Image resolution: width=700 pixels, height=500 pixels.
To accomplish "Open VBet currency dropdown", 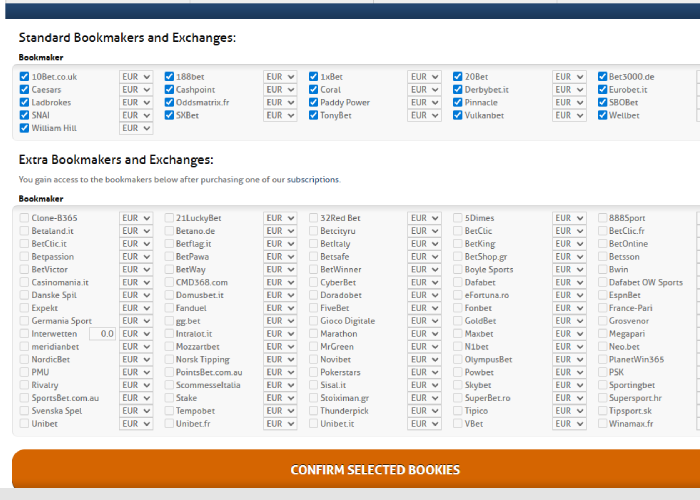I will (569, 424).
